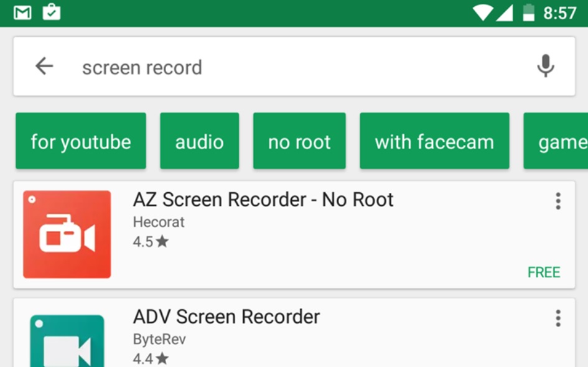Open ADV Screen Recorder title
Viewport: 588px width, 367px height.
pos(226,317)
